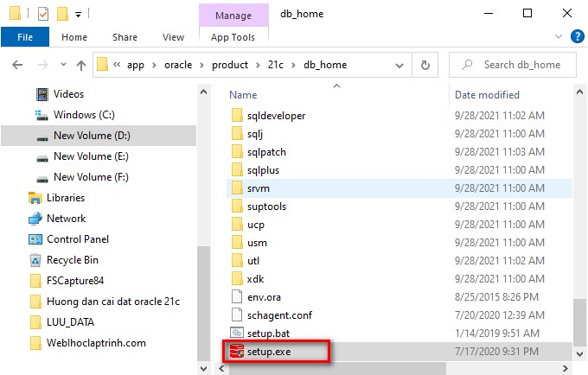The width and height of the screenshot is (588, 375).
Task: Select the usm folder icon
Action: pyautogui.click(x=237, y=243)
